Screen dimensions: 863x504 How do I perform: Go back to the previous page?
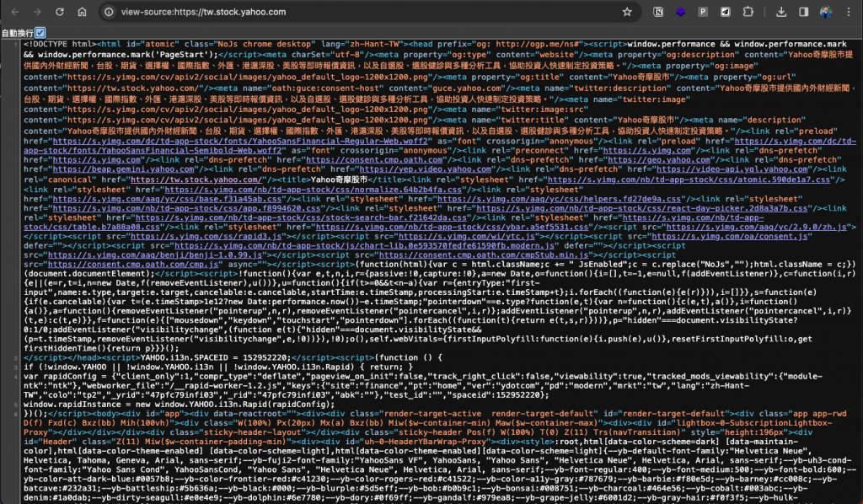(15, 12)
